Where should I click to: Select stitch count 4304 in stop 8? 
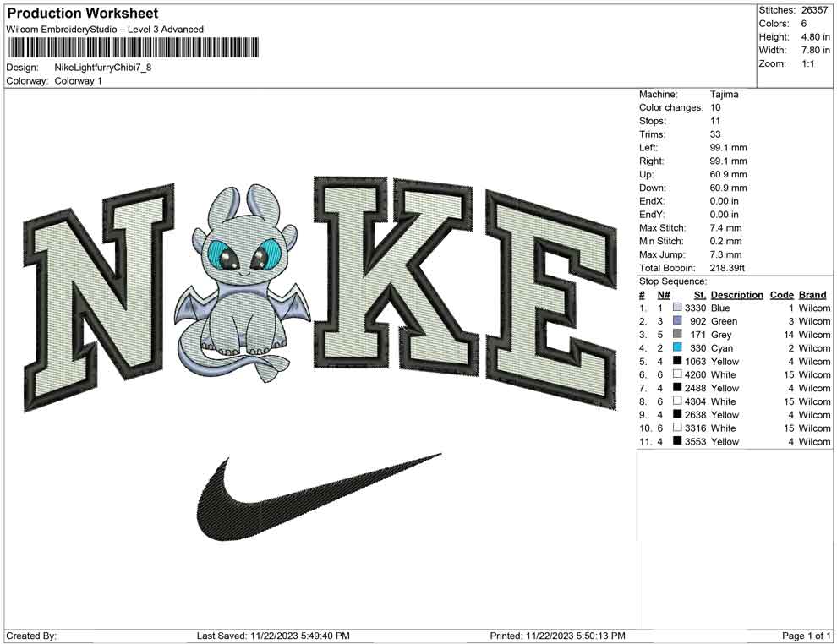(x=696, y=401)
